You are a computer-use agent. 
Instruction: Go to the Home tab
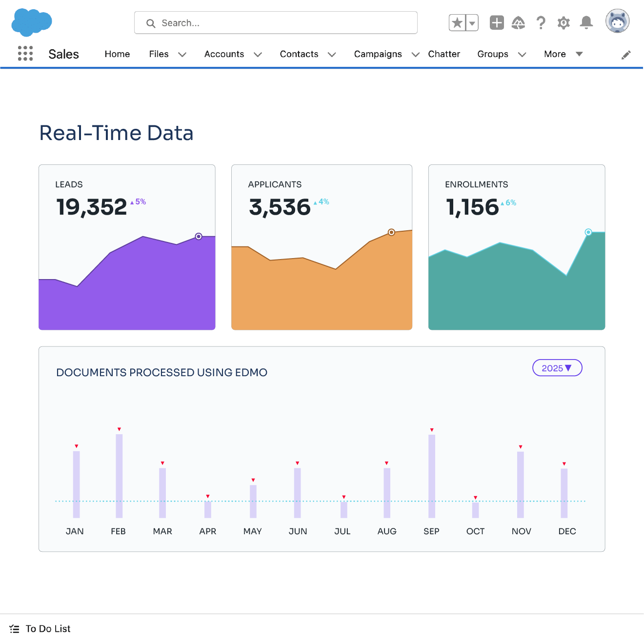click(x=117, y=54)
